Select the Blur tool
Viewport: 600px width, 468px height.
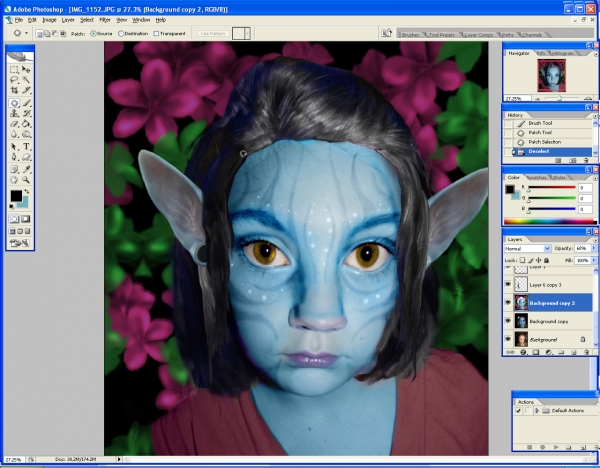coord(14,134)
